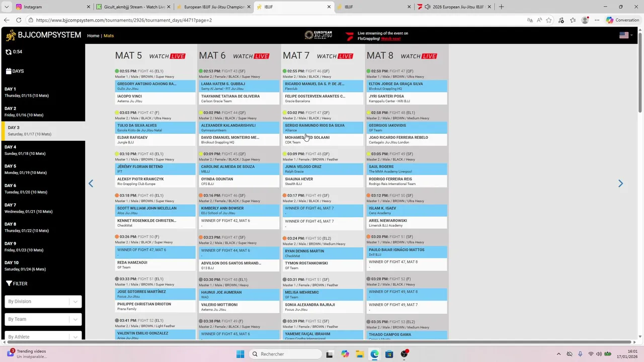
Task: Select Day 4 Sunday 01/18
Action: (x=43, y=150)
